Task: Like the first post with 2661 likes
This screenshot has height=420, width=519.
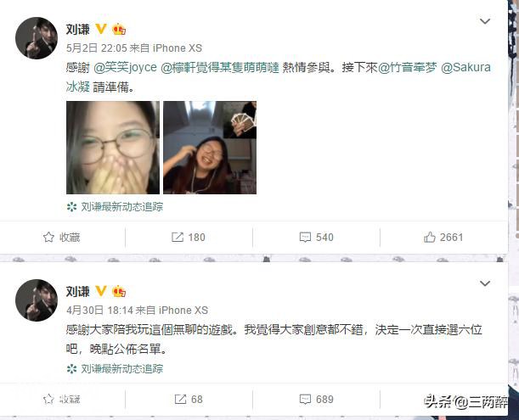Action: pos(430,237)
